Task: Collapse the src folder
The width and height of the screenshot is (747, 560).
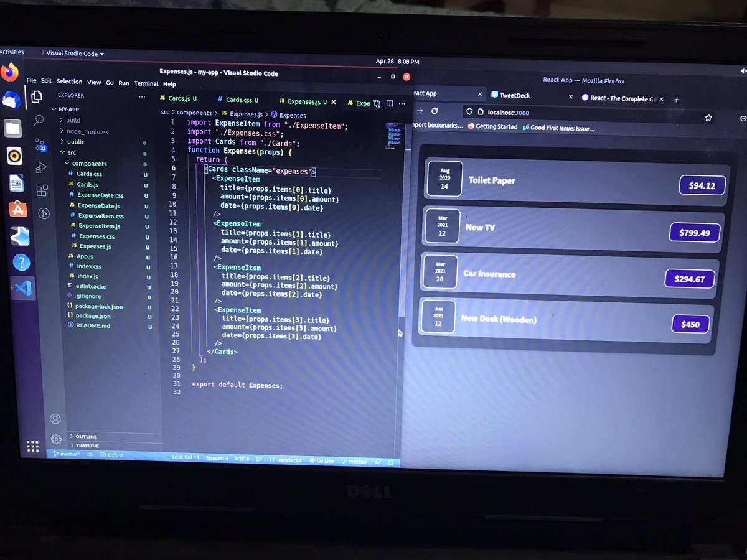Action: [68, 152]
